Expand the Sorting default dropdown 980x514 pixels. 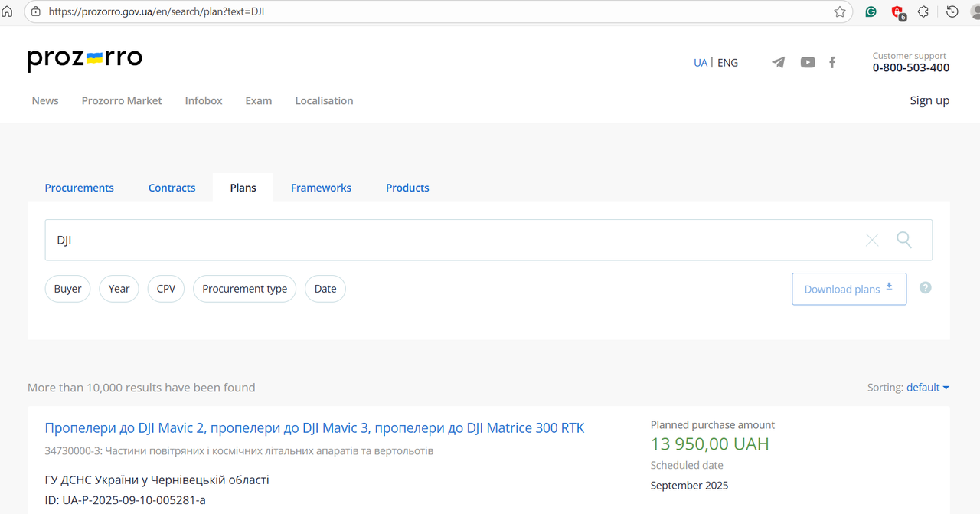927,388
